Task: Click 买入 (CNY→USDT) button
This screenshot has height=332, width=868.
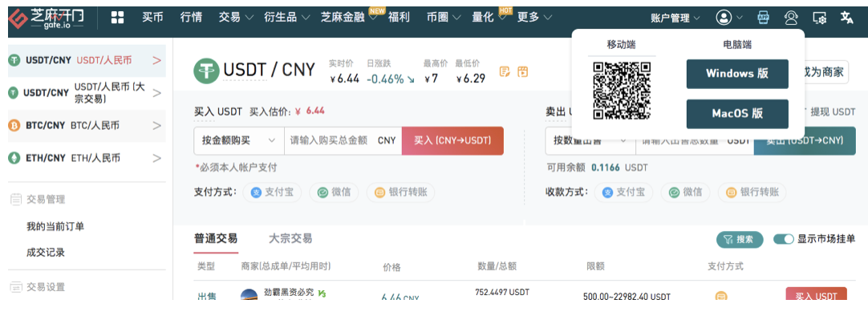Action: (x=452, y=140)
